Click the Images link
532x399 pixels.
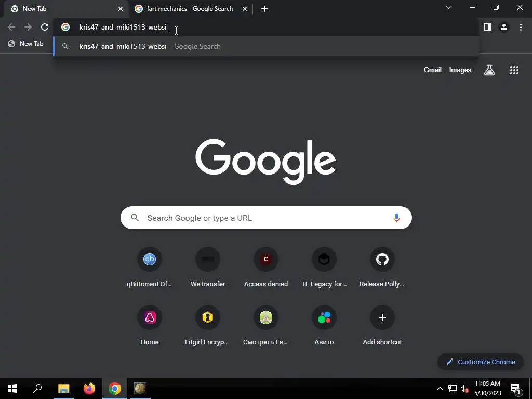tap(460, 70)
